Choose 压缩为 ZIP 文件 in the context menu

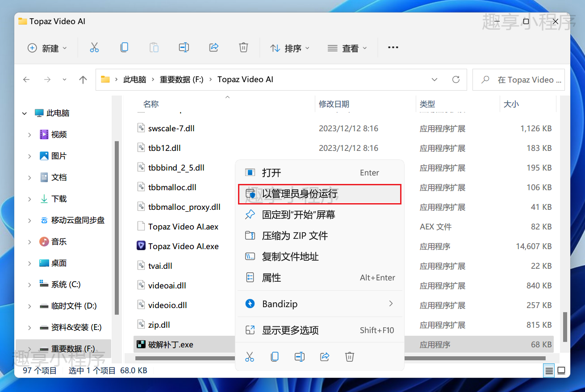[320, 235]
